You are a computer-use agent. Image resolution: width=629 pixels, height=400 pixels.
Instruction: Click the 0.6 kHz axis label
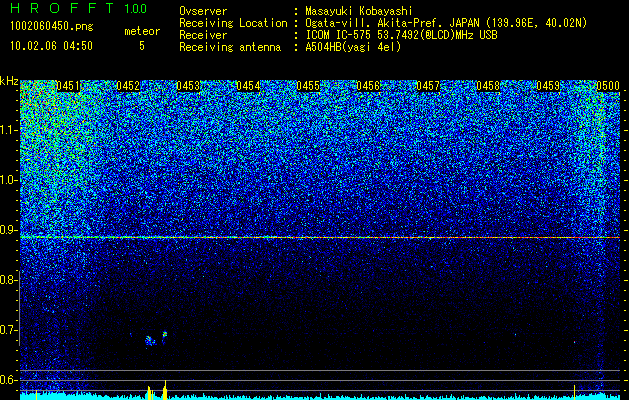(x=8, y=380)
